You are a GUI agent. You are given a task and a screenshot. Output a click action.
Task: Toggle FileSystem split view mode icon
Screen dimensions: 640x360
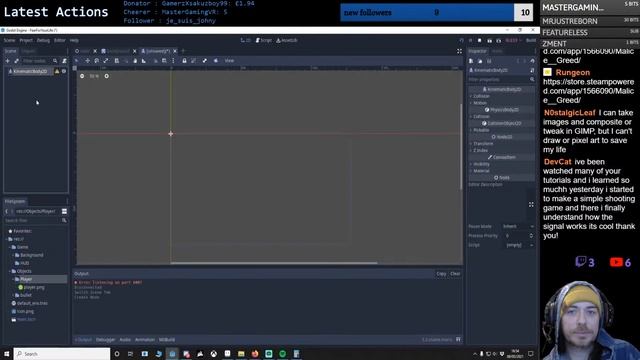[x=64, y=211]
